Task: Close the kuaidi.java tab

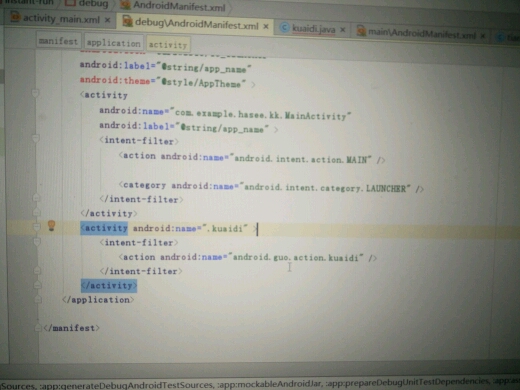Action: click(342, 30)
